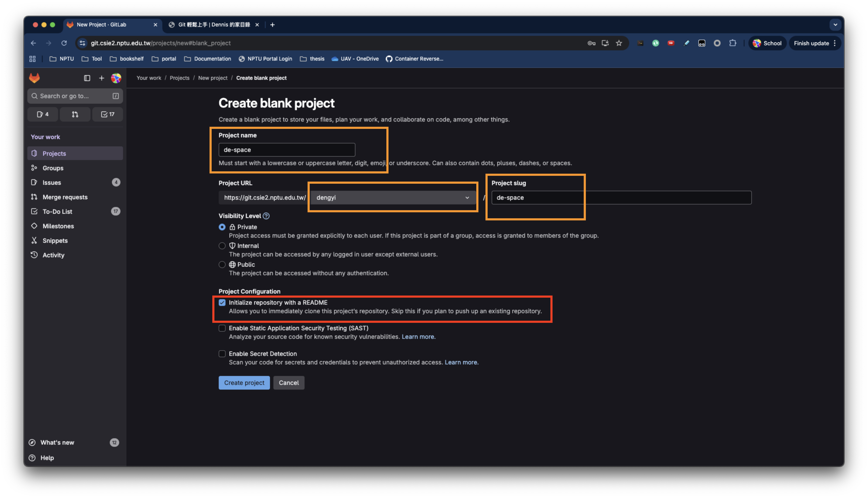868x498 pixels.
Task: Click the GitLab fox logo
Action: click(x=34, y=78)
